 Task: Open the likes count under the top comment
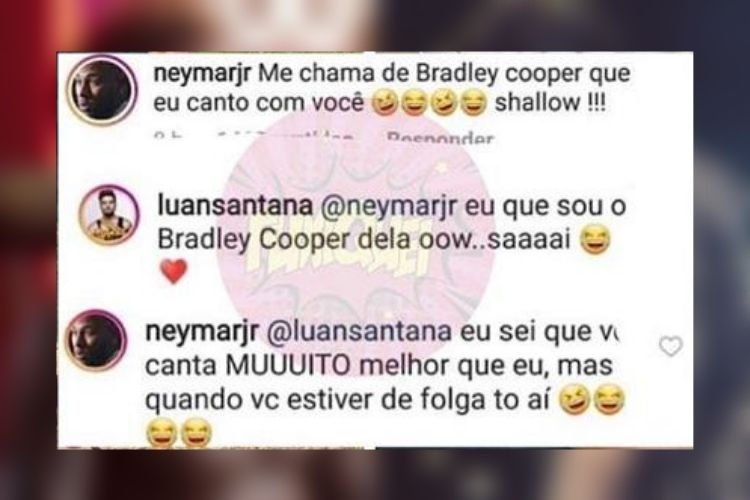point(286,139)
